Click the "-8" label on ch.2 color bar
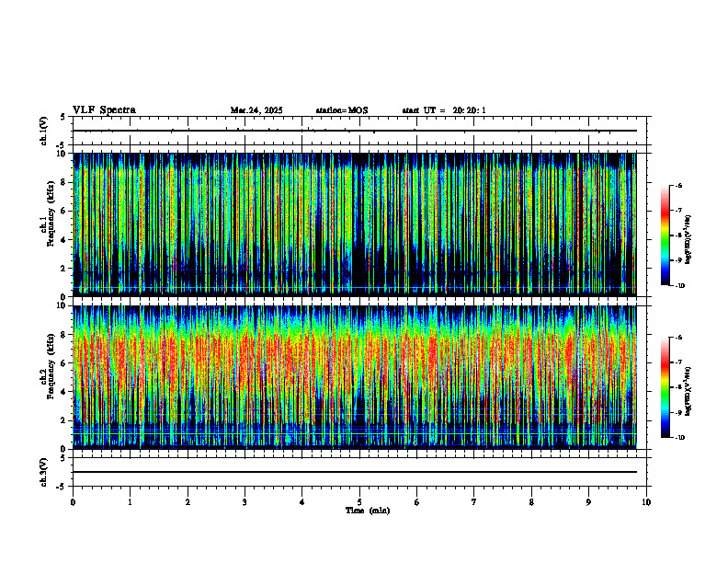The image size is (728, 563). tap(678, 387)
